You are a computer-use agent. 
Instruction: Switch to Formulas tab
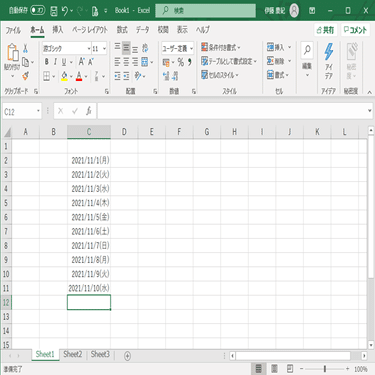[x=122, y=30]
